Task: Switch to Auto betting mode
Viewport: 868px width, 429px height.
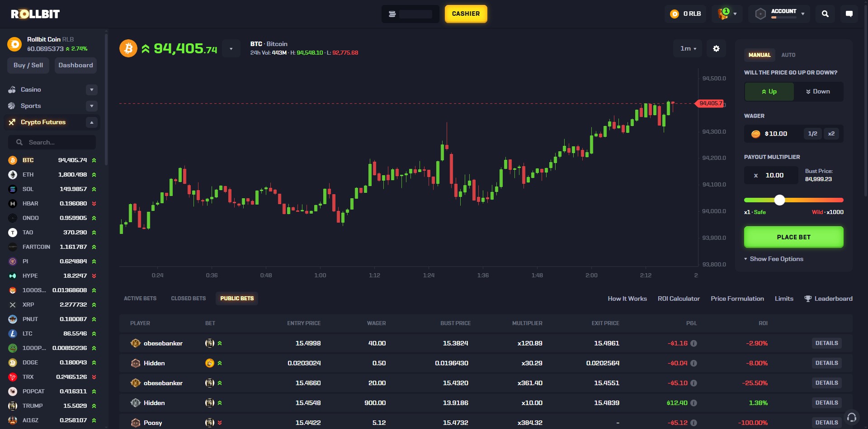Action: coord(788,55)
